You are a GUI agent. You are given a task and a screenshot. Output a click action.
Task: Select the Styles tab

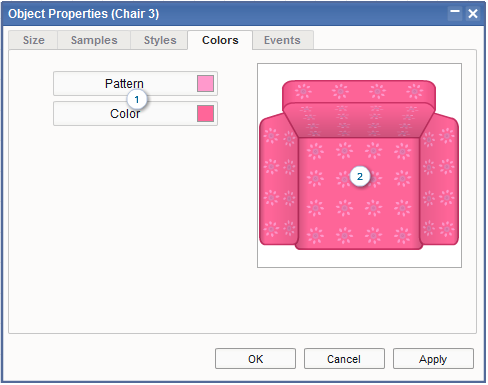click(160, 40)
